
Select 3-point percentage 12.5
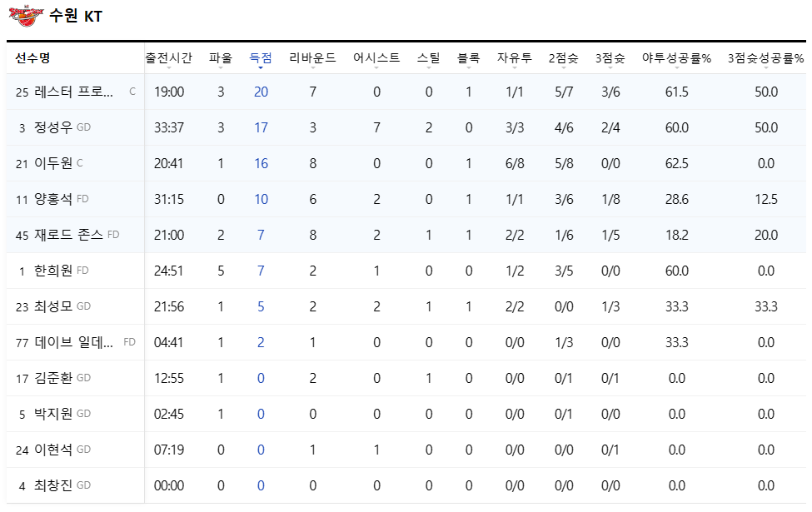[x=766, y=199]
